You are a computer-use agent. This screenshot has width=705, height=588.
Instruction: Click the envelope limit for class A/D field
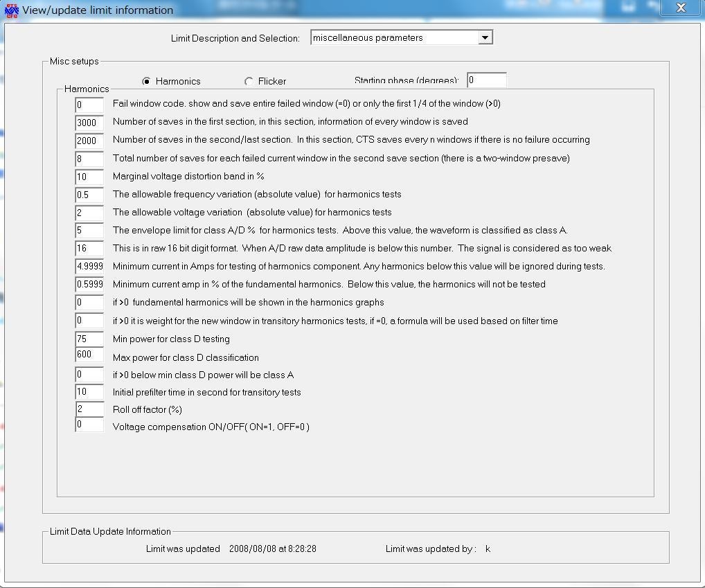point(89,231)
